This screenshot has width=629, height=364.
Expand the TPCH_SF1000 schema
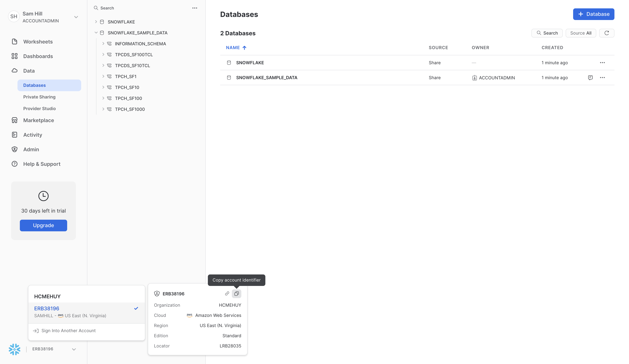(103, 109)
